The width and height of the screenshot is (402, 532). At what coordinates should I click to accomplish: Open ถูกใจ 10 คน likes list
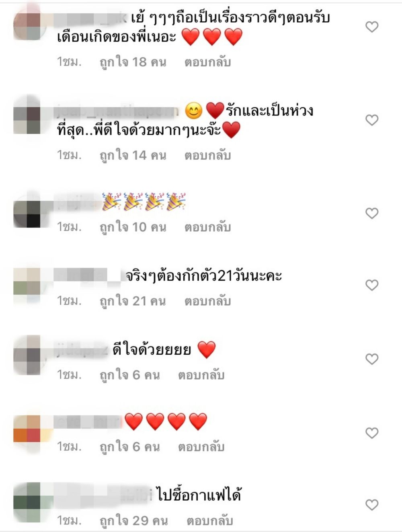133,227
